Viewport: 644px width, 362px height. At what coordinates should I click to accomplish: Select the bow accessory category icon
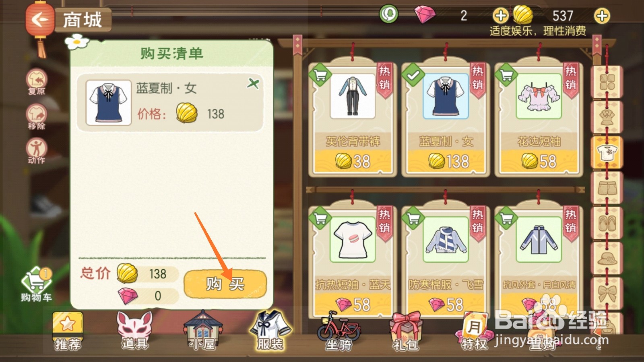pyautogui.click(x=607, y=293)
